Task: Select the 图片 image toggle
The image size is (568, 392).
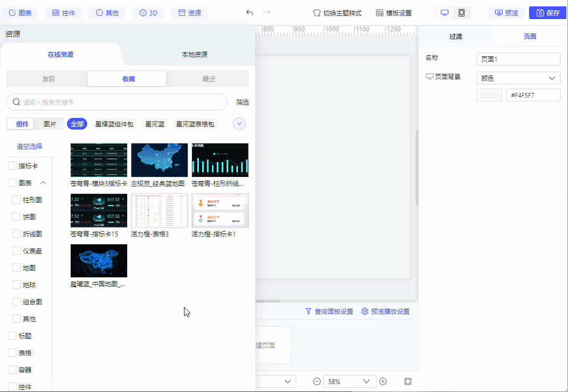Action: click(x=49, y=124)
